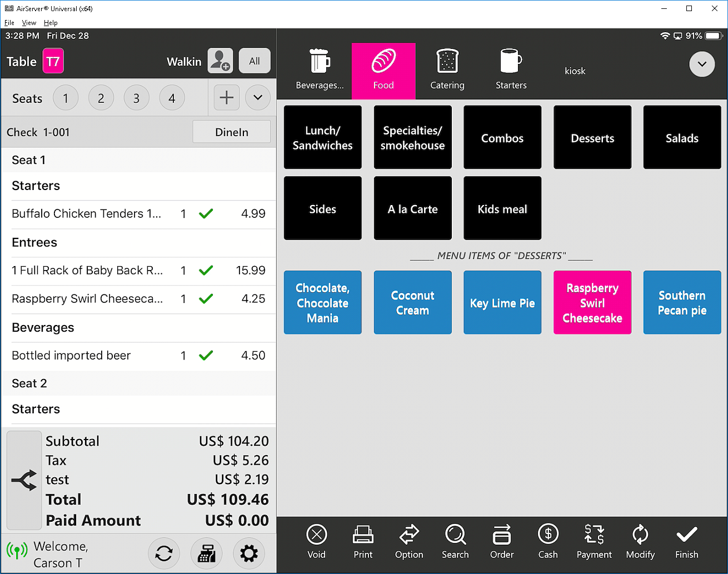This screenshot has width=728, height=574.
Task: Open the DineIn order type selector
Action: [x=231, y=132]
